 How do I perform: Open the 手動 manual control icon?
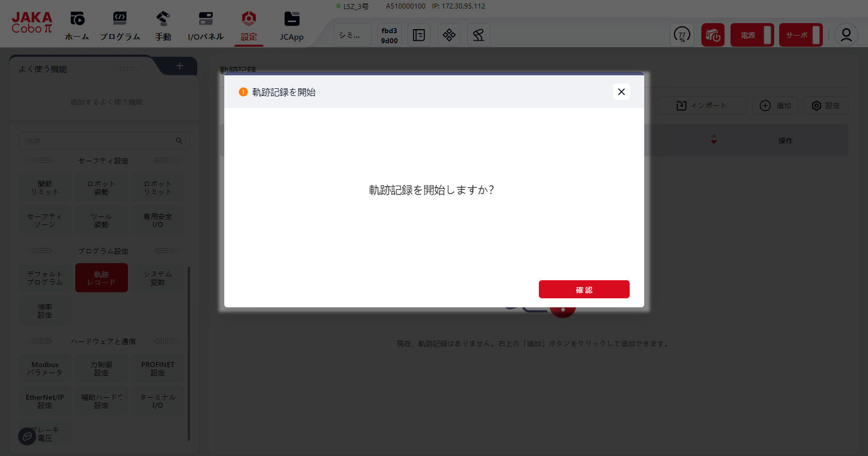coord(163,19)
